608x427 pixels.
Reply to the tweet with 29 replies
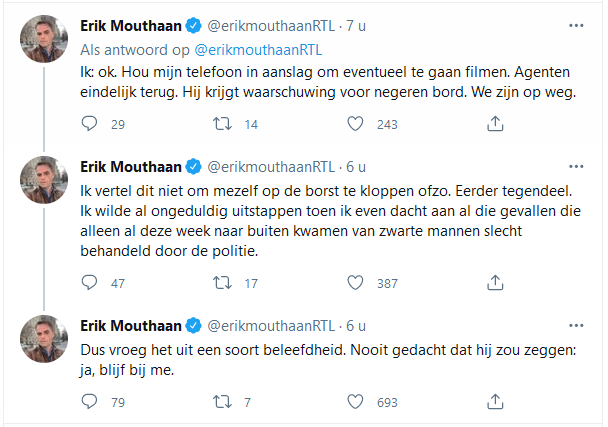89,124
